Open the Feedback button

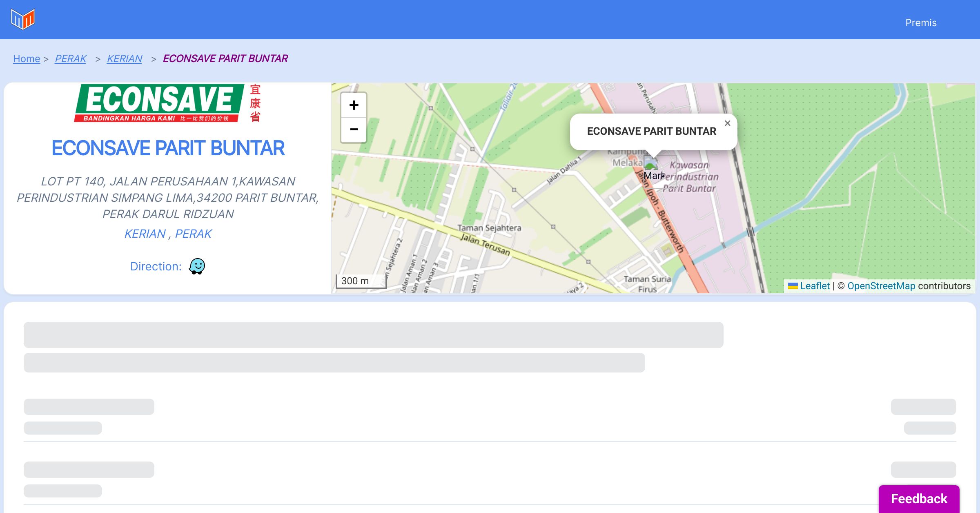[919, 498]
